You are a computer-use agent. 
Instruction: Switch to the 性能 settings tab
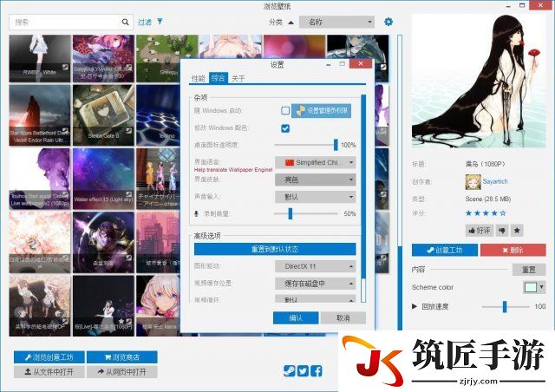(199, 78)
